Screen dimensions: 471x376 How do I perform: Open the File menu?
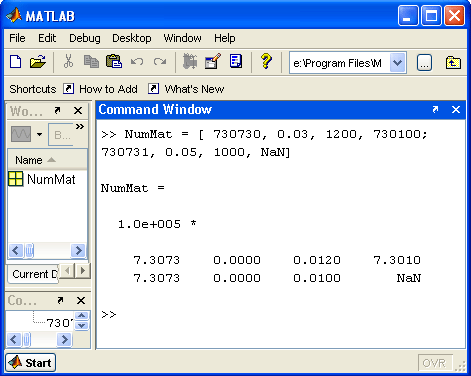[x=17, y=38]
